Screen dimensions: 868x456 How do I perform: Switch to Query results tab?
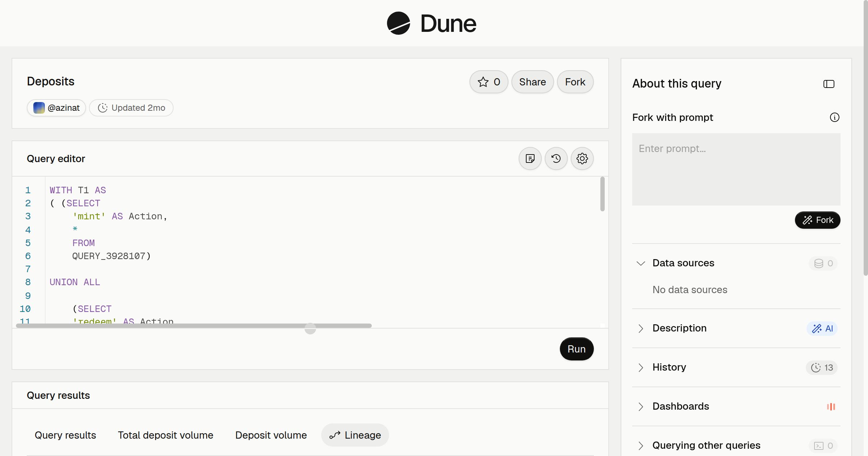click(x=65, y=435)
